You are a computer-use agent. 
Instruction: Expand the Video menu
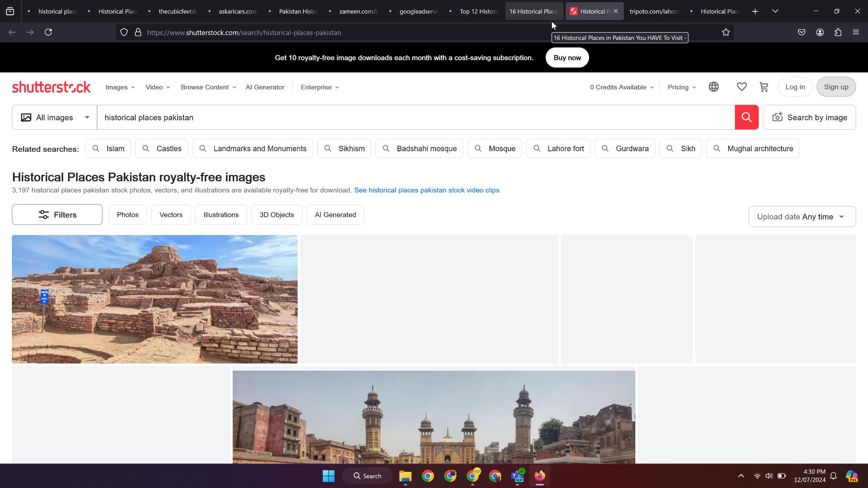158,87
